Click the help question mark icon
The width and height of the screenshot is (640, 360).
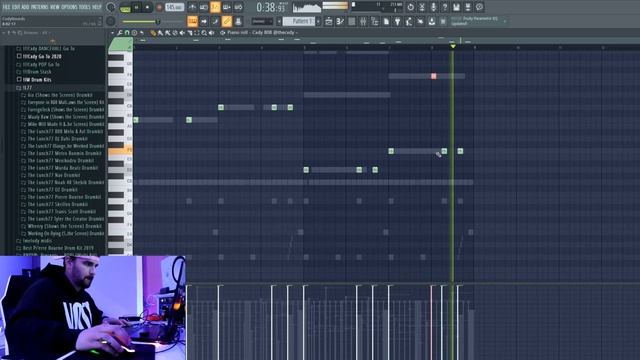point(445,7)
